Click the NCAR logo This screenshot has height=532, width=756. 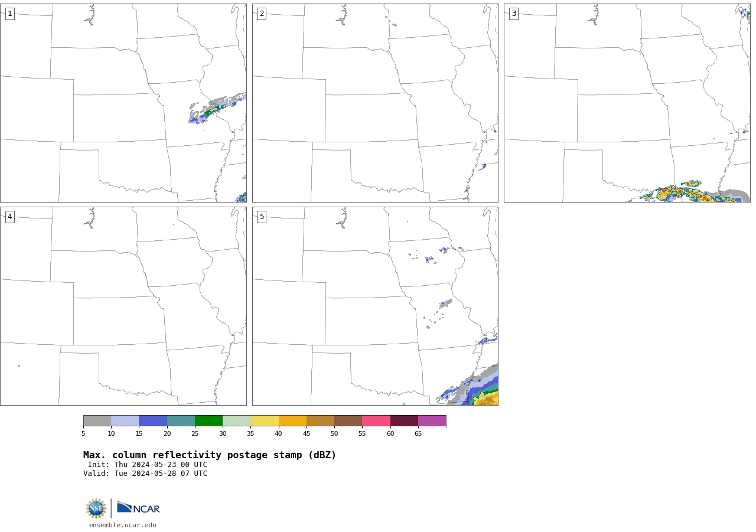138,508
